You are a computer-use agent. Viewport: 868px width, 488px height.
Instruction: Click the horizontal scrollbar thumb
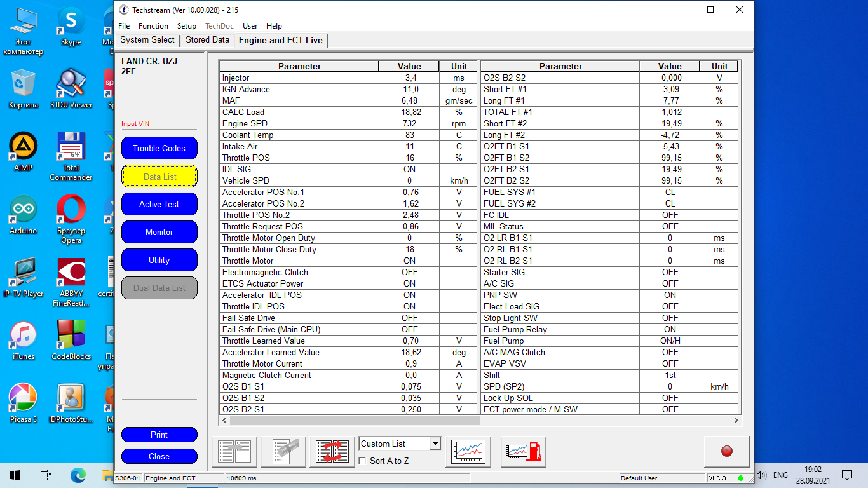tap(354, 421)
